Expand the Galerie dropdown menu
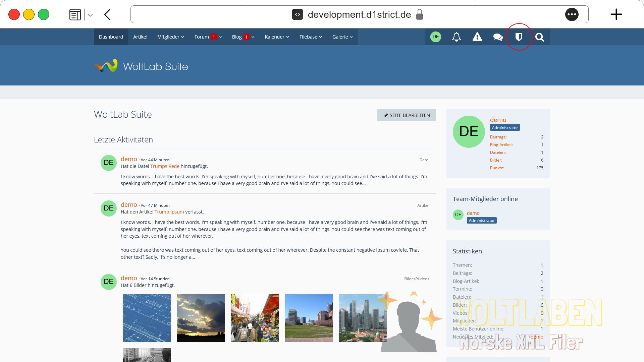 click(x=342, y=37)
